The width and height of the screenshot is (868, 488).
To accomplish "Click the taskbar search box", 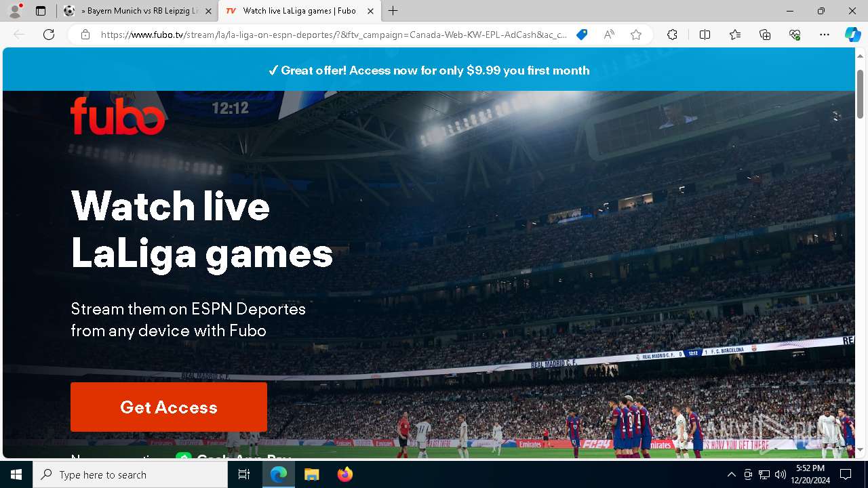I will 130,474.
